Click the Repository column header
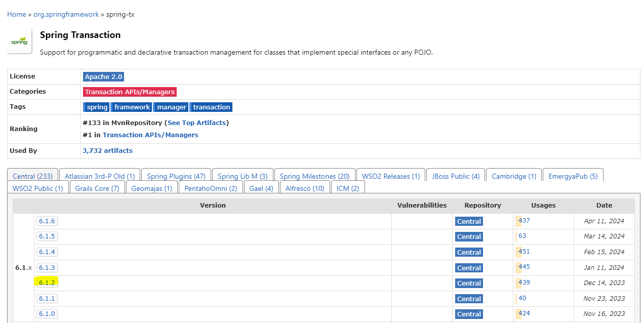This screenshot has width=644, height=323. pyautogui.click(x=482, y=205)
